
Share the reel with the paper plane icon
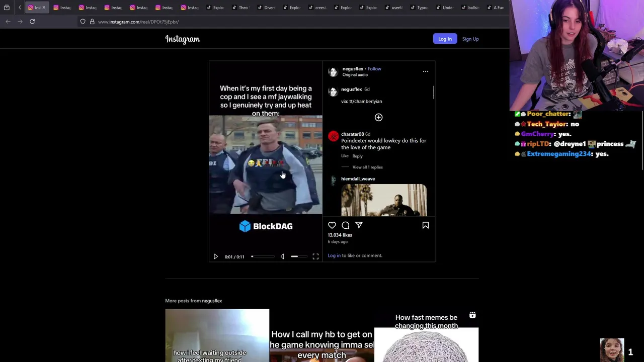[x=359, y=225]
